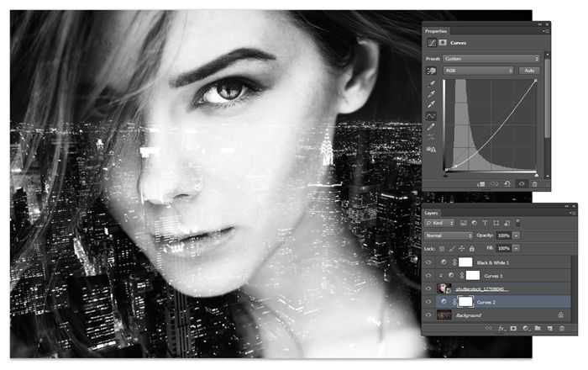588x370 pixels.
Task: Lock all layer attributes
Action: coord(472,248)
